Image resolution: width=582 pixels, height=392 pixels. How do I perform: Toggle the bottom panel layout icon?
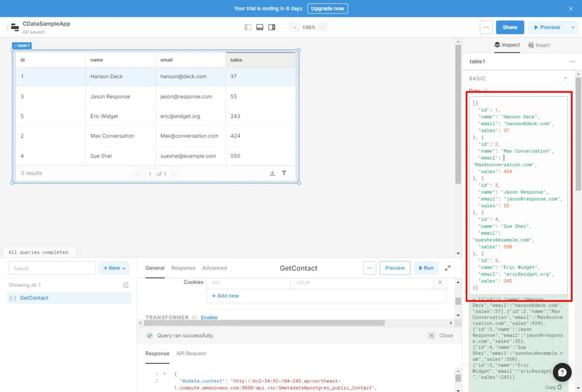(260, 27)
